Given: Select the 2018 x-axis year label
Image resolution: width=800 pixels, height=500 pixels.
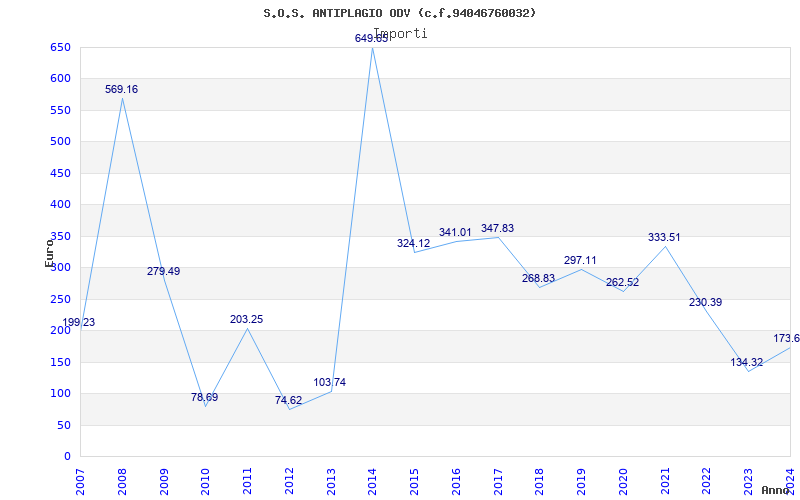Looking at the screenshot, I should click(x=539, y=482).
